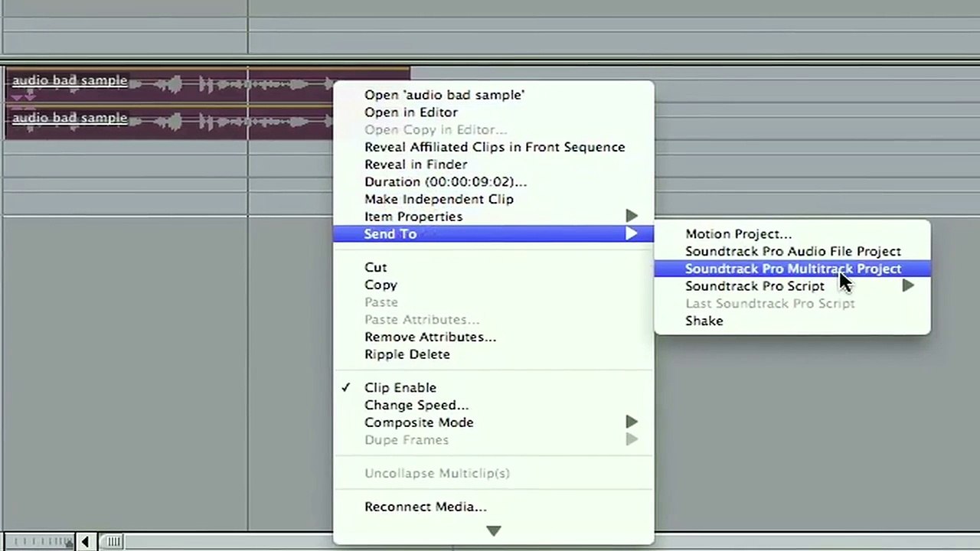Click the disabled Paste Attributes entry
Screen dimensions: 980x551
coord(494,319)
